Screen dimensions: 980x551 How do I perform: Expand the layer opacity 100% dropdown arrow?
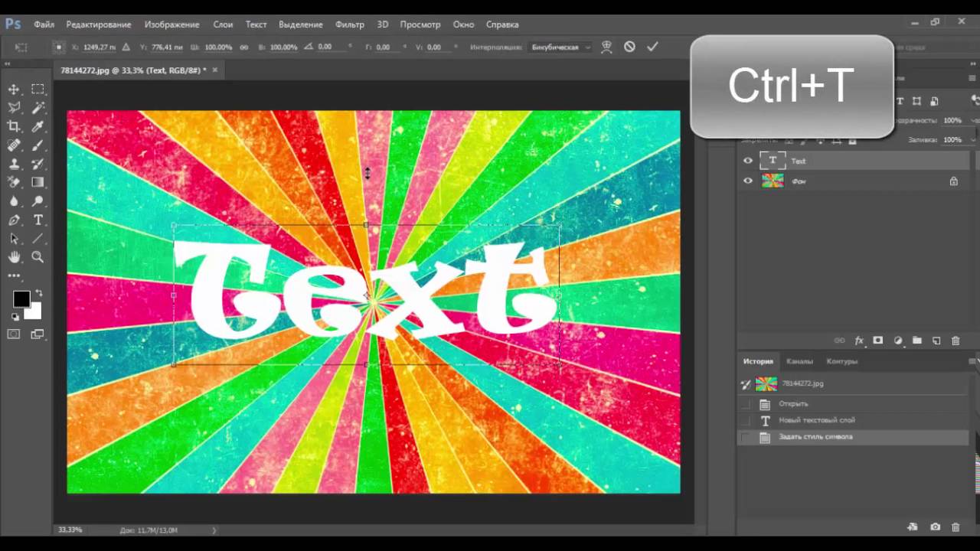point(974,120)
